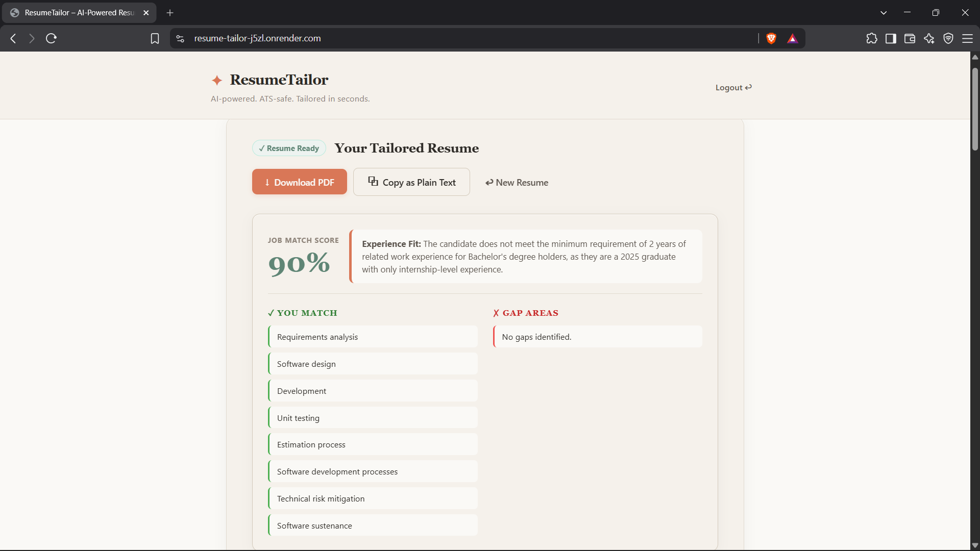
Task: Select the Software design match
Action: (373, 364)
